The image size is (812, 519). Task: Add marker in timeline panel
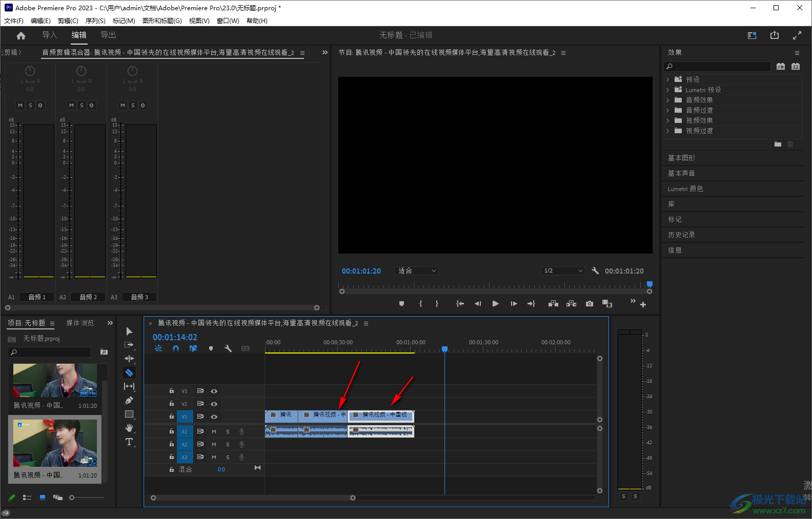point(211,348)
